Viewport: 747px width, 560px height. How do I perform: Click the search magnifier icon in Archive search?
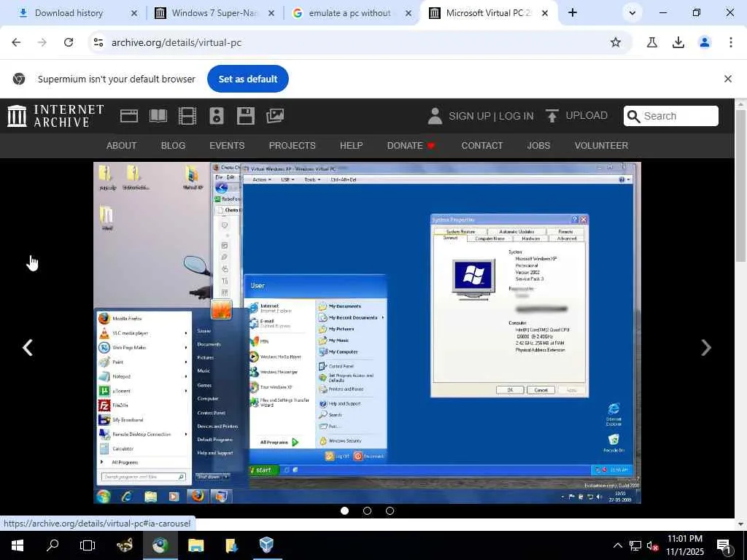coord(633,116)
